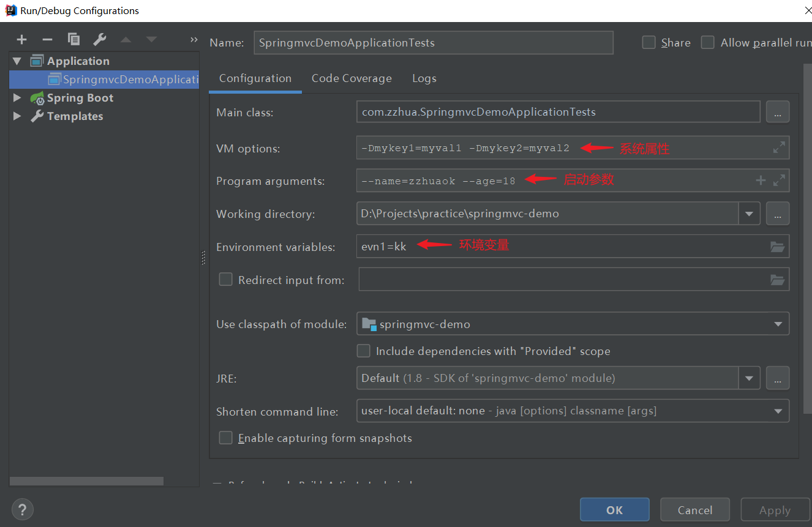The height and width of the screenshot is (527, 812).
Task: Click the tree panel horizontal scrollbar
Action: [x=86, y=481]
